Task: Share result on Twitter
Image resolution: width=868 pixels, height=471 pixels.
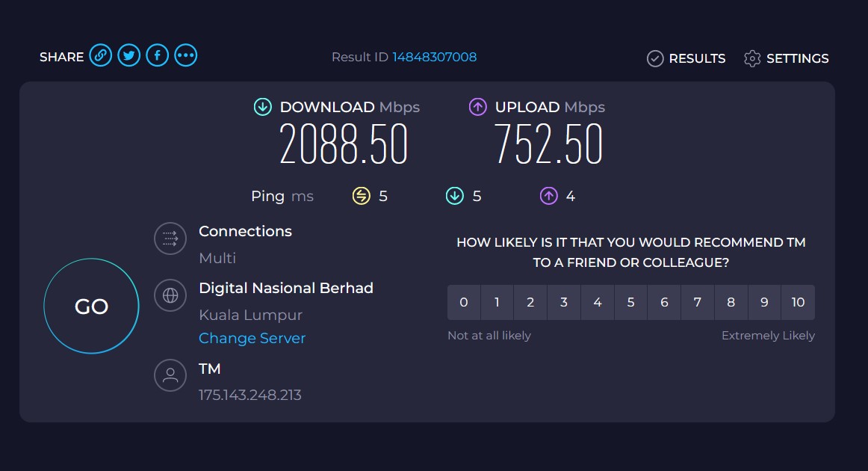Action: click(x=129, y=55)
